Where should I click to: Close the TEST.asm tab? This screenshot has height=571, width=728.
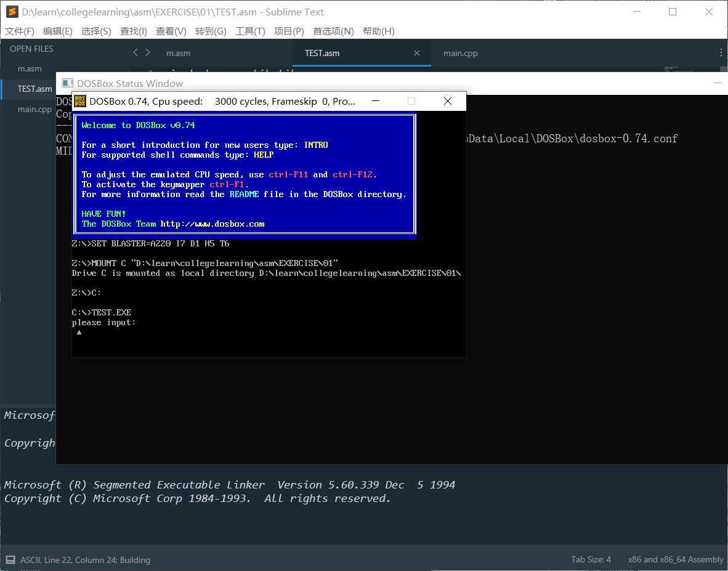[x=417, y=53]
